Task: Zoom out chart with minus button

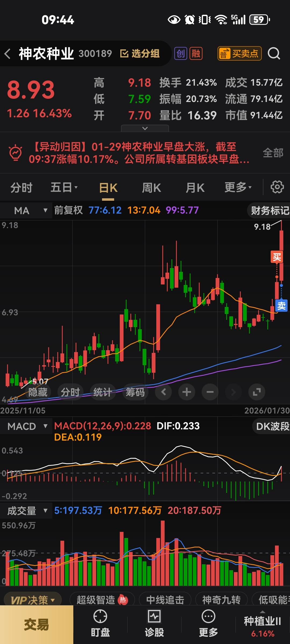Action: pos(210,392)
